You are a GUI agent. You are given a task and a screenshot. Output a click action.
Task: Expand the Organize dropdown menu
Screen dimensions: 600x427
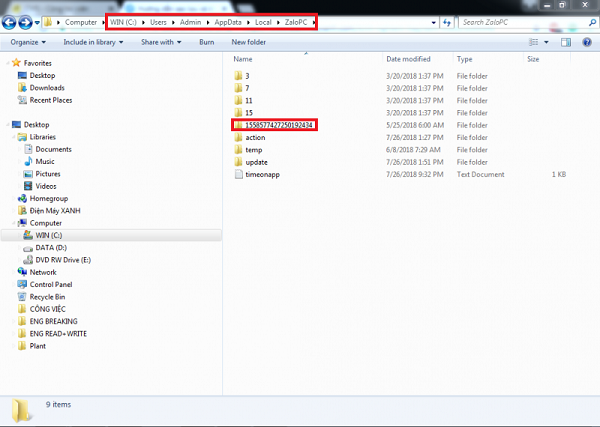tap(29, 42)
